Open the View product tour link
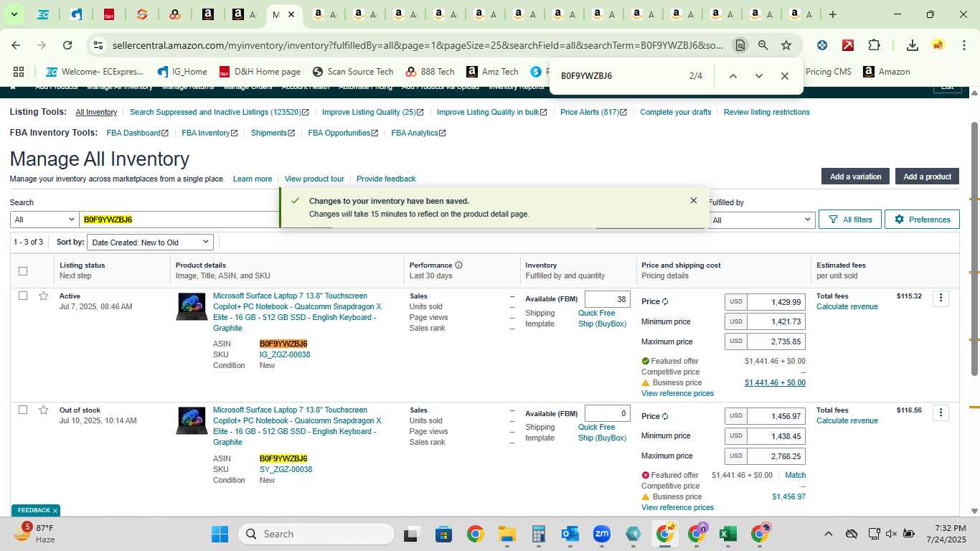Screen dimensions: 980x551 (314, 179)
